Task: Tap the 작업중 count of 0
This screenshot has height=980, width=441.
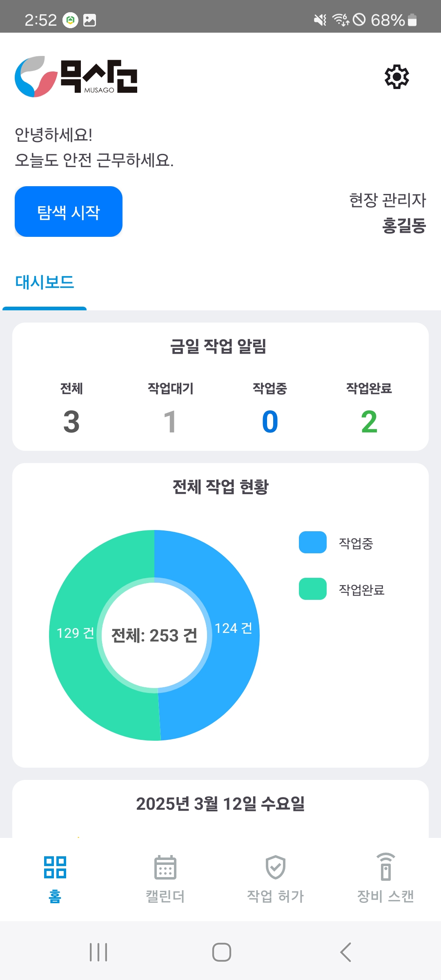Action: (x=270, y=421)
